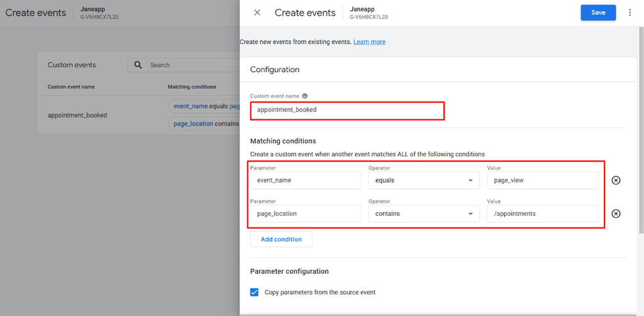The image size is (644, 316).
Task: Click the event_name equals condition chip
Action: pyautogui.click(x=204, y=106)
